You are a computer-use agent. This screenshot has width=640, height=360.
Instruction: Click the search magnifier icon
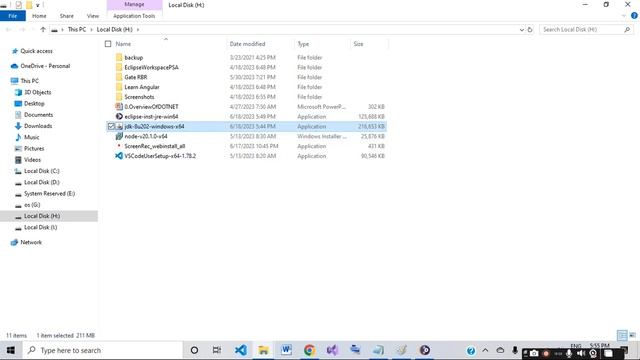(627, 29)
